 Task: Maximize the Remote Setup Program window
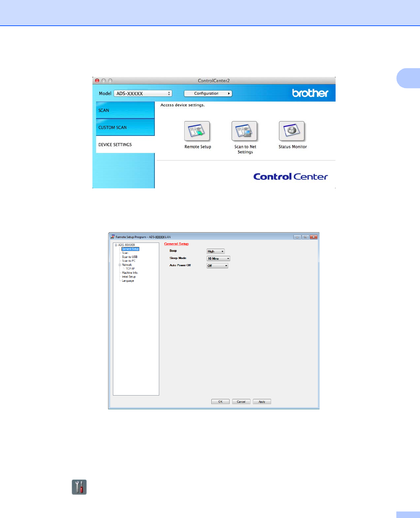pos(305,237)
